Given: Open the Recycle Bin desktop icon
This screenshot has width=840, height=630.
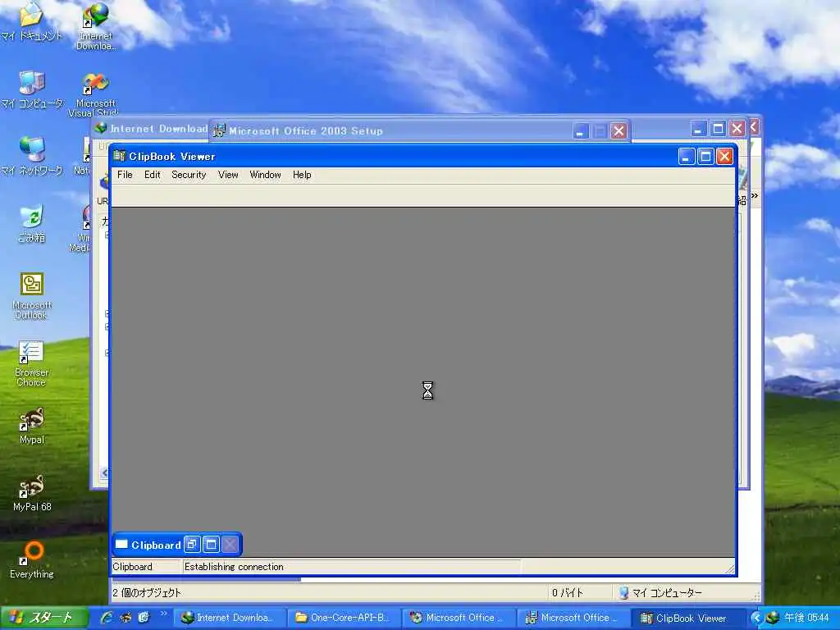Looking at the screenshot, I should (32, 223).
